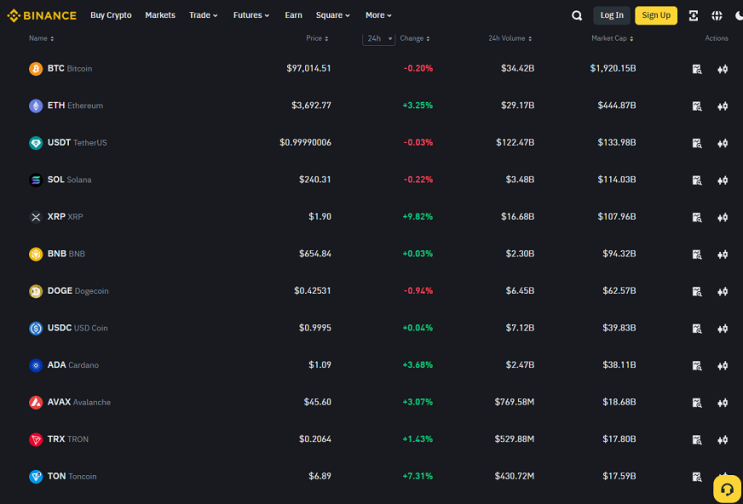Select DOGE change value -0.94%

(x=418, y=291)
